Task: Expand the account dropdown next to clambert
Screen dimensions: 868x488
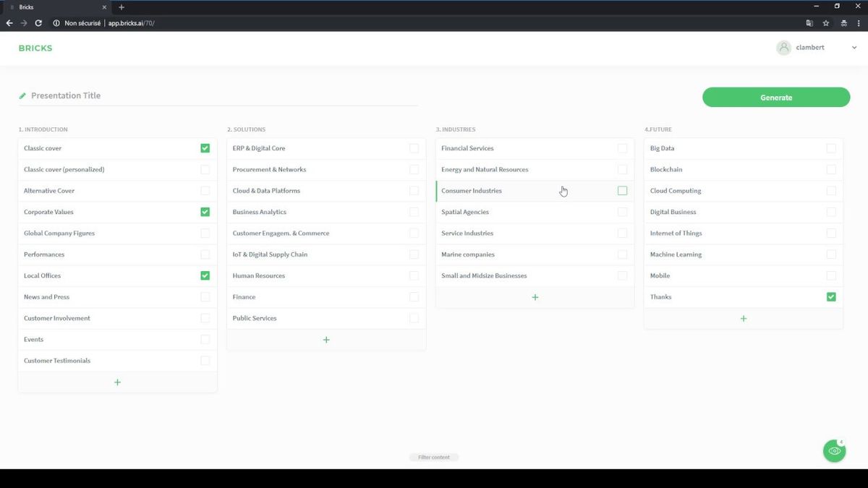Action: pyautogui.click(x=854, y=47)
